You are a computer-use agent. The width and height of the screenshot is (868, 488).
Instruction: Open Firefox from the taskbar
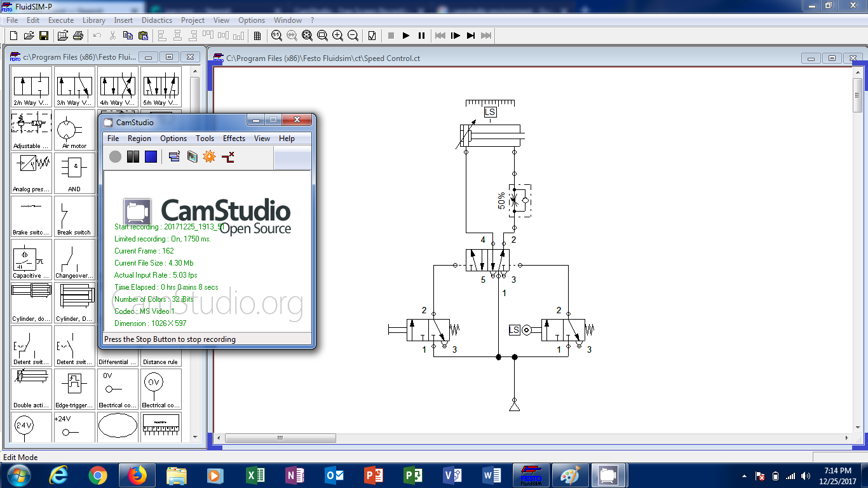pos(137,475)
